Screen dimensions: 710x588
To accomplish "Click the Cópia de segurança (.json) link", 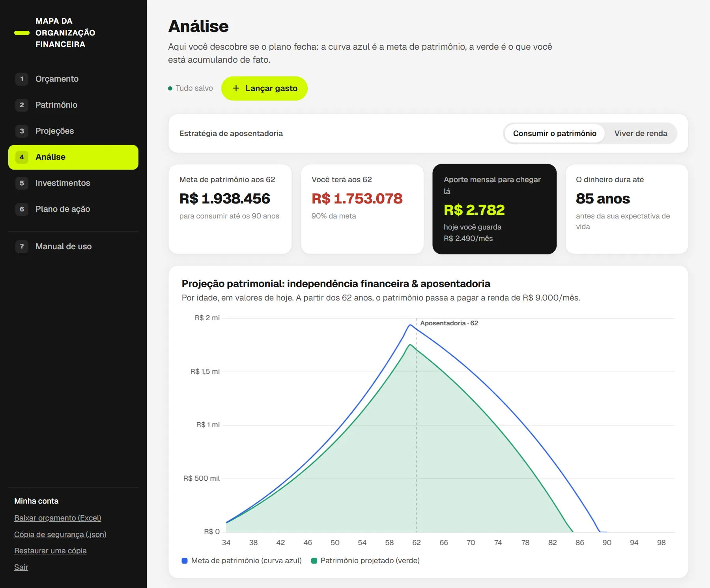I will (60, 534).
